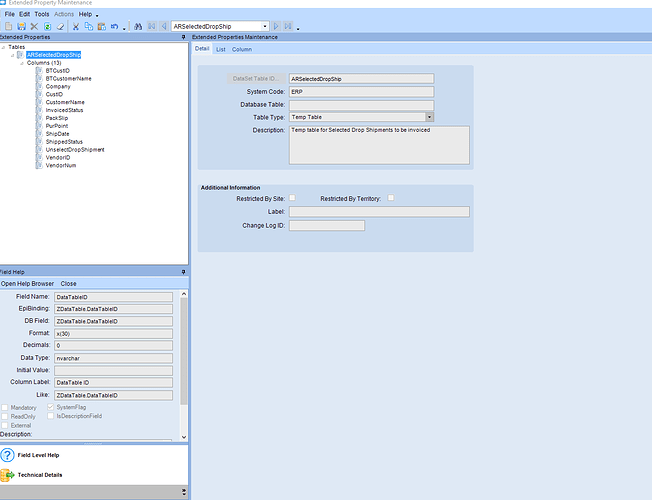Click the Field Help vertical scrollbar thumb

click(x=184, y=351)
